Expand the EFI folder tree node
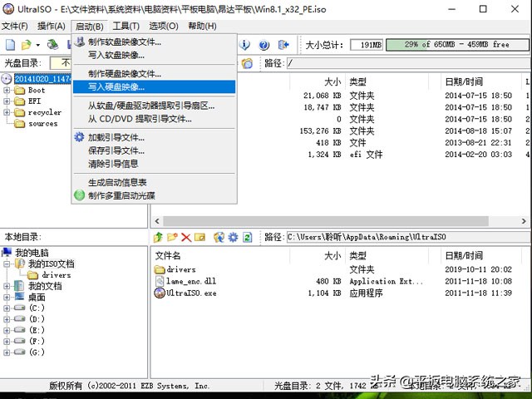 point(7,101)
